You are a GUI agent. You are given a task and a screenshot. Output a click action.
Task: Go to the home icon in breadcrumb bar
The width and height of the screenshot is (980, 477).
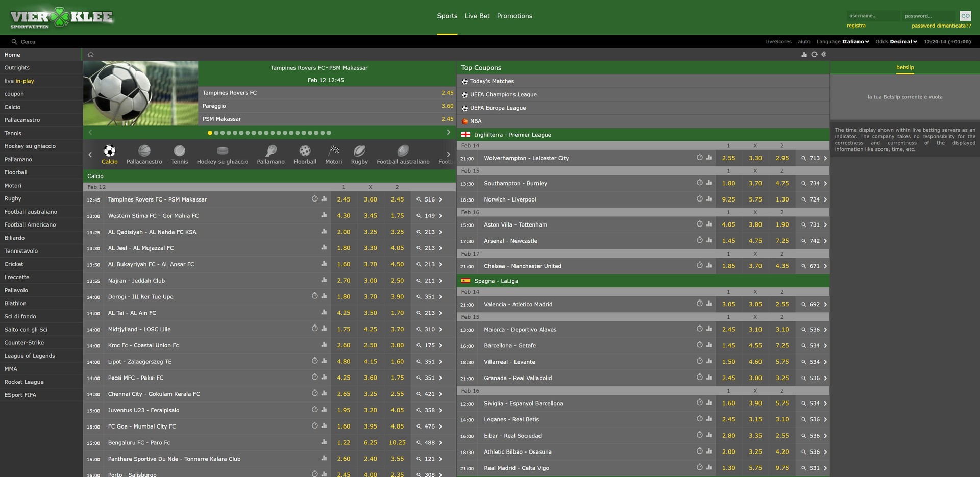(x=91, y=54)
